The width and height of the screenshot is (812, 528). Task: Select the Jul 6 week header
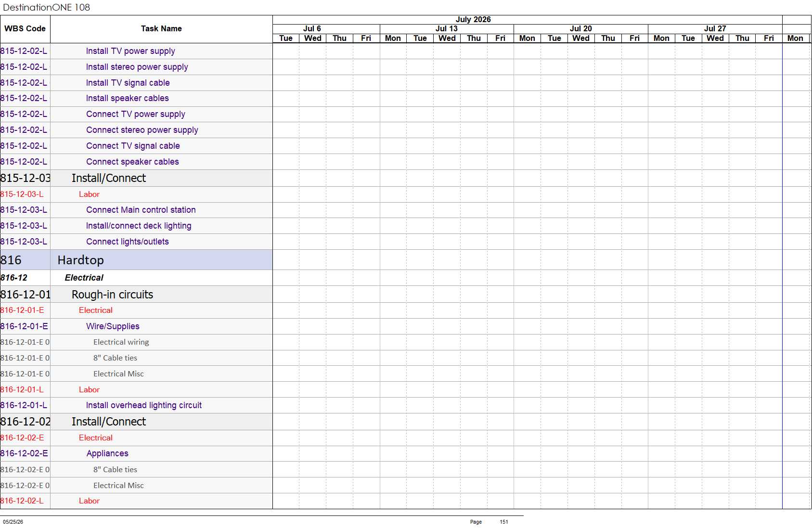(312, 29)
